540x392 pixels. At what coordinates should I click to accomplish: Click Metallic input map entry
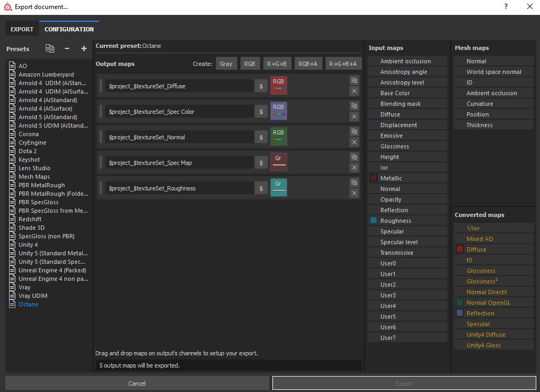point(408,178)
